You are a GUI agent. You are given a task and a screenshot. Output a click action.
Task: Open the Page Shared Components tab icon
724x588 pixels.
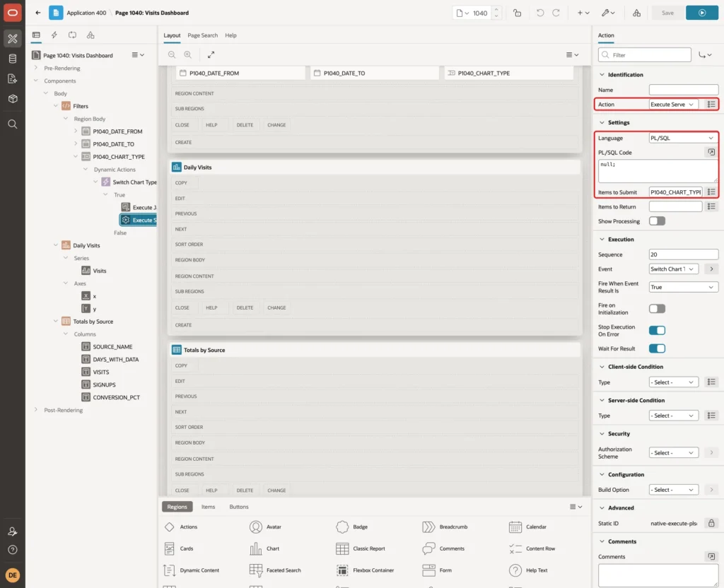click(90, 35)
